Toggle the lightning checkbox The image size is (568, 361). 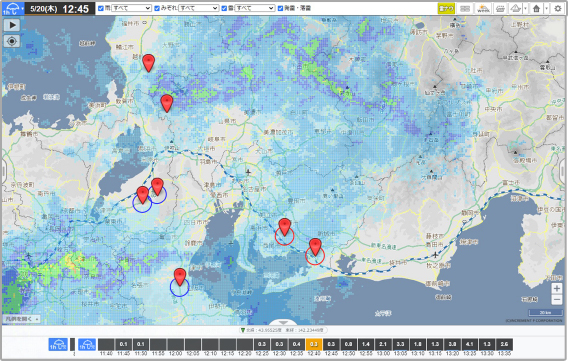click(x=280, y=8)
